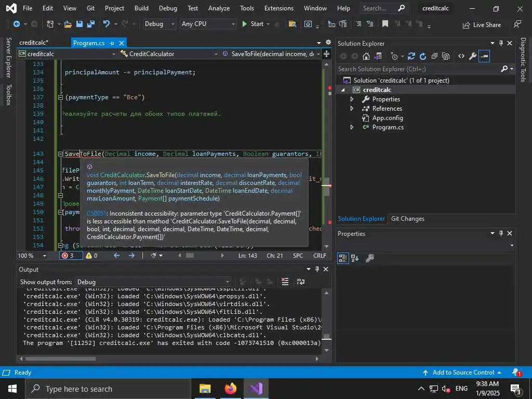The image size is (532, 399).
Task: Collapse the SaveToFile method at line 143
Action: (x=60, y=154)
